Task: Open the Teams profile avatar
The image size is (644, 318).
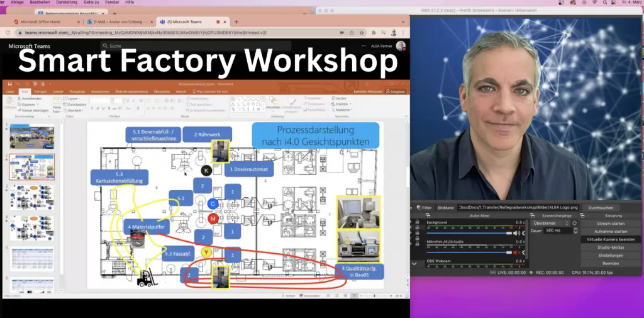Action: pyautogui.click(x=401, y=46)
